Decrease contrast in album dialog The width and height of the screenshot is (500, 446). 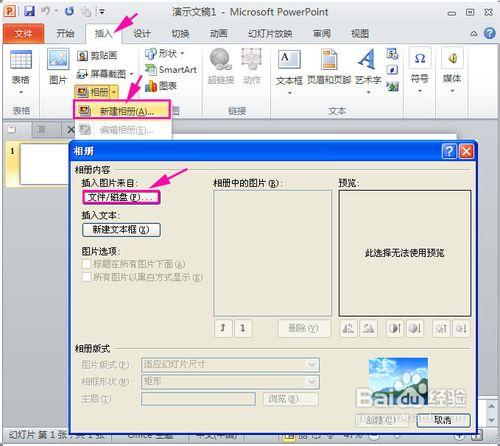pyautogui.click(x=415, y=329)
